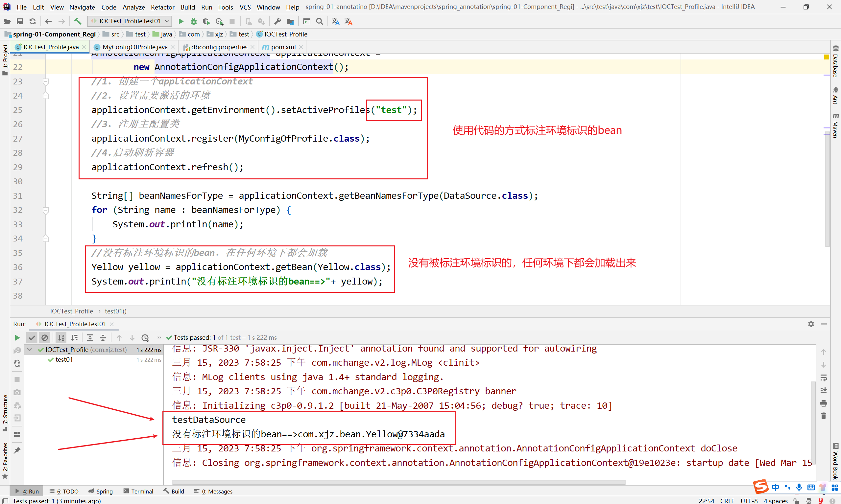Run IOCTest_Profile.test01 with the green play icon
The height and width of the screenshot is (504, 841).
[x=181, y=21]
